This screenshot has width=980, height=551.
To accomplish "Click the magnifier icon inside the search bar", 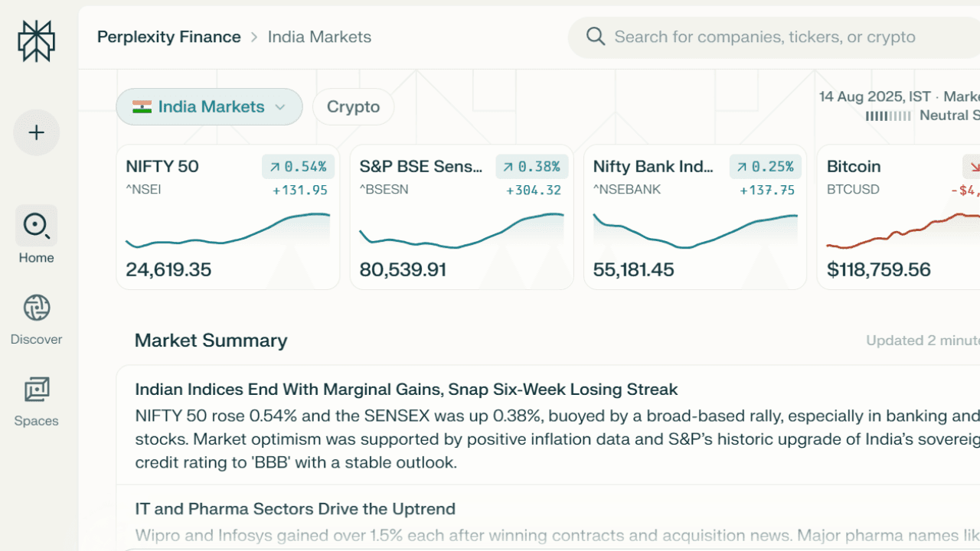I will click(595, 36).
